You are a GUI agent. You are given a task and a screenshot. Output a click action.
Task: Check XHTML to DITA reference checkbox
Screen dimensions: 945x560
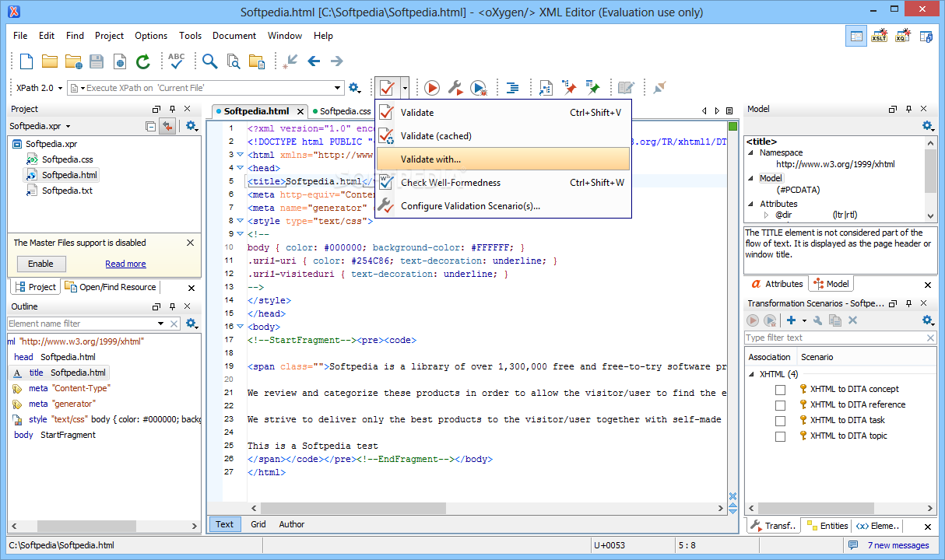click(780, 404)
